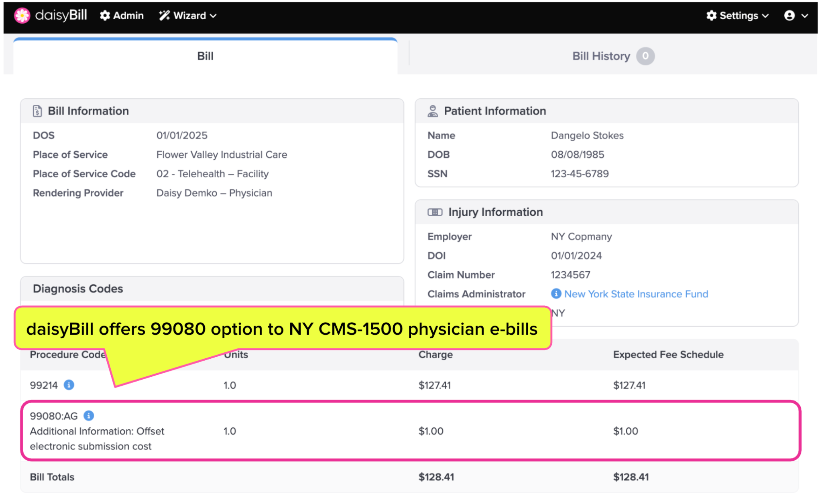Viewport: 822px width, 504px height.
Task: Click the Bill History count badge
Action: pyautogui.click(x=645, y=56)
